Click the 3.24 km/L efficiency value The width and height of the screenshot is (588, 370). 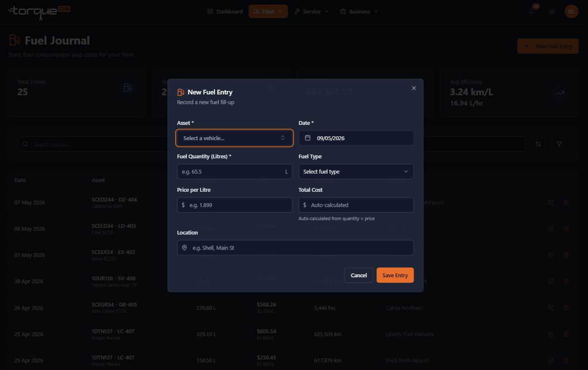(x=471, y=92)
